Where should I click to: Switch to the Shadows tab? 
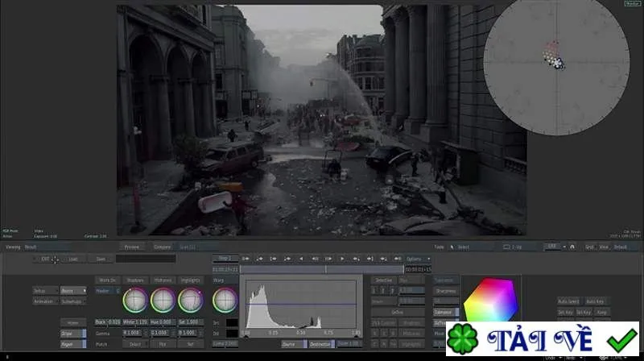pyautogui.click(x=135, y=280)
